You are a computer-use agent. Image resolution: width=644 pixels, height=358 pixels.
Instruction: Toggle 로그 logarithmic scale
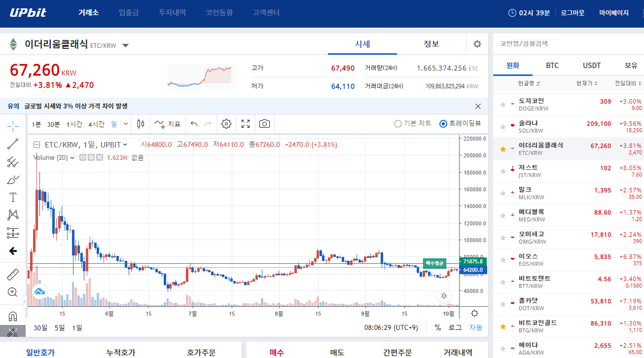[455, 327]
